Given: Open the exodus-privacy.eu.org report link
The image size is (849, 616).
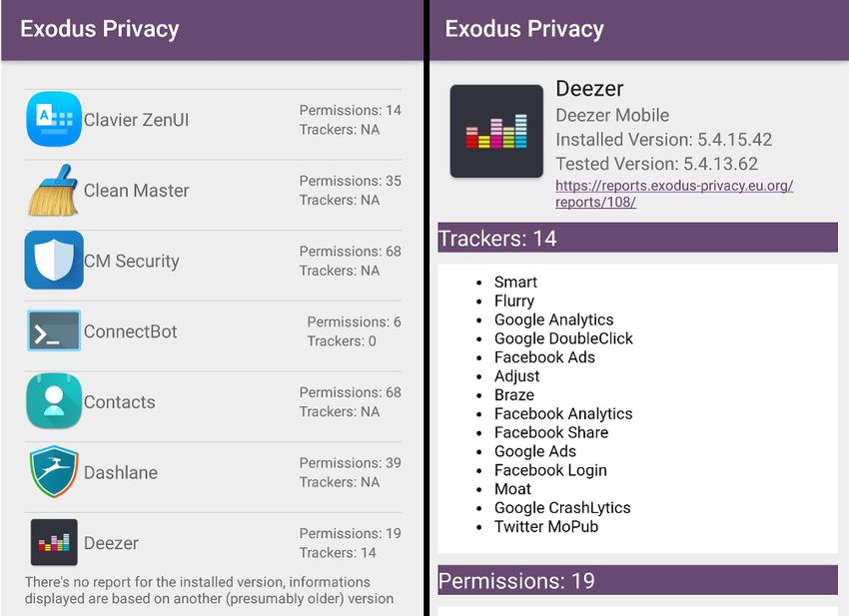Looking at the screenshot, I should tap(674, 194).
